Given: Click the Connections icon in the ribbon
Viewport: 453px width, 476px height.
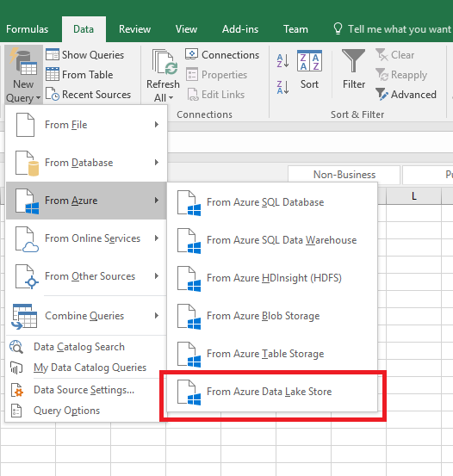Looking at the screenshot, I should tap(191, 54).
